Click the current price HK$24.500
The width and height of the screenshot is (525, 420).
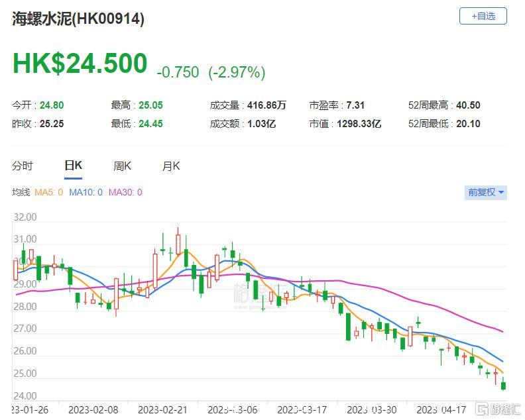click(x=80, y=63)
